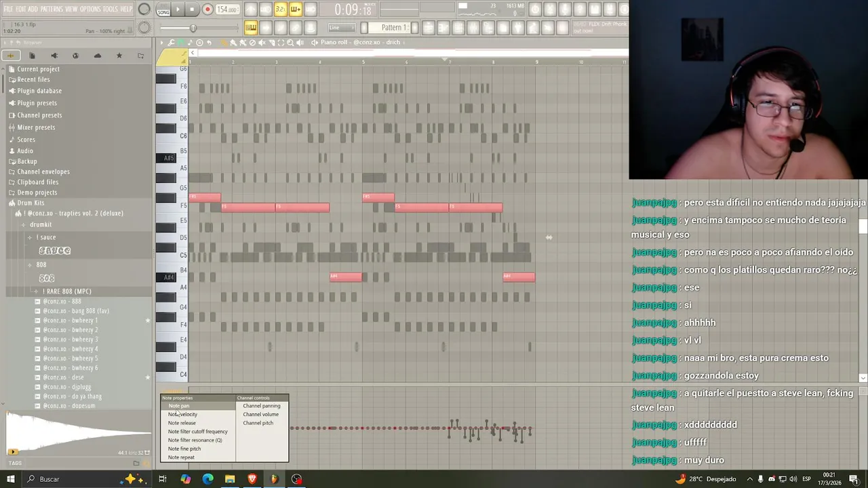This screenshot has height=488, width=868.
Task: Click the Windows Start button
Action: click(x=10, y=479)
